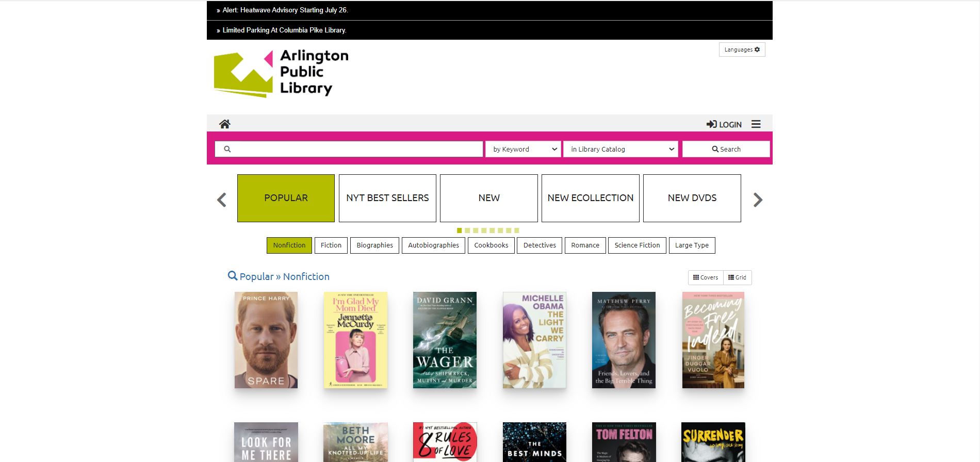Open 8 Rules of Love cover
The width and height of the screenshot is (980, 462).
[445, 442]
